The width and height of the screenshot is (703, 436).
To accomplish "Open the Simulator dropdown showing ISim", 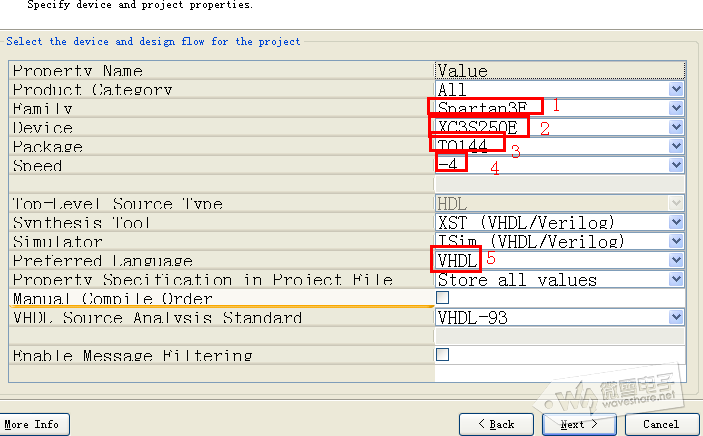I will click(x=676, y=241).
